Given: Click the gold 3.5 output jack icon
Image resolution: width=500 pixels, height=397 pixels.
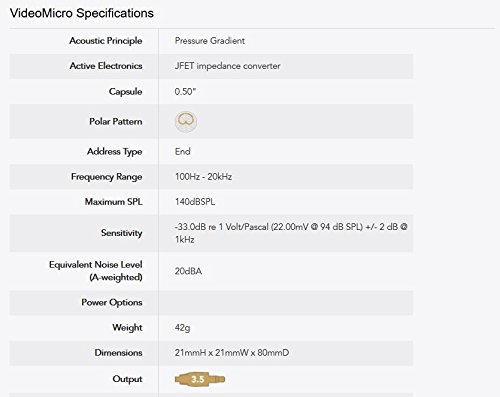Looking at the screenshot, I should pyautogui.click(x=200, y=379).
